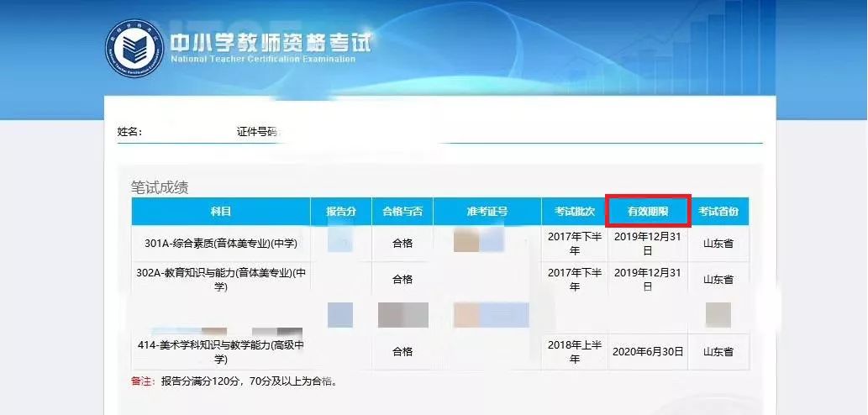The height and width of the screenshot is (415, 868).
Task: Click the red 备注 note label
Action: (144, 381)
